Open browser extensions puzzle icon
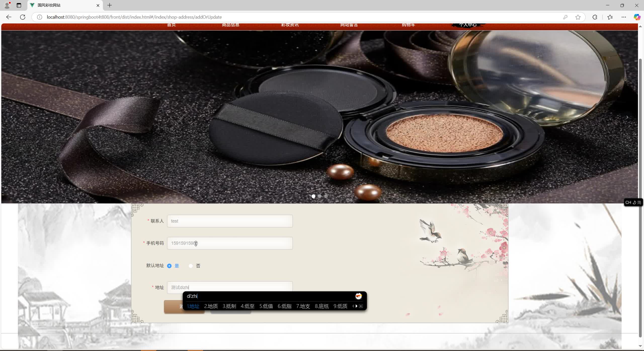The image size is (644, 351). [595, 17]
